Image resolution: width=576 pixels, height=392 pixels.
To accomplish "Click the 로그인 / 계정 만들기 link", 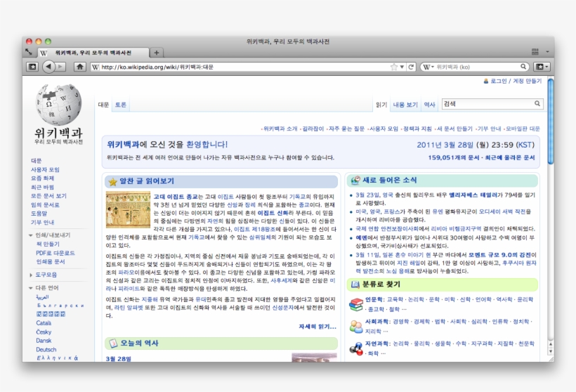I will [516, 81].
